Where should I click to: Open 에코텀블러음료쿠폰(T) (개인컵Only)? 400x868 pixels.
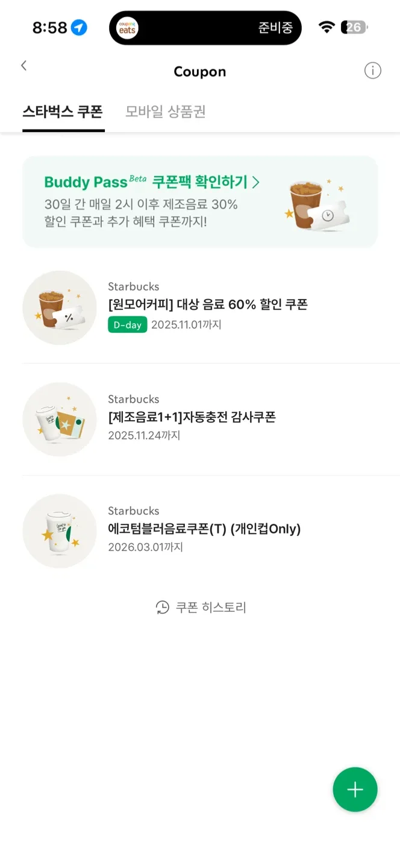pos(204,529)
